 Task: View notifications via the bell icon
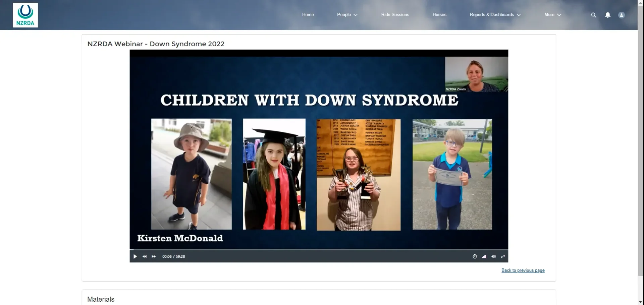tap(608, 15)
